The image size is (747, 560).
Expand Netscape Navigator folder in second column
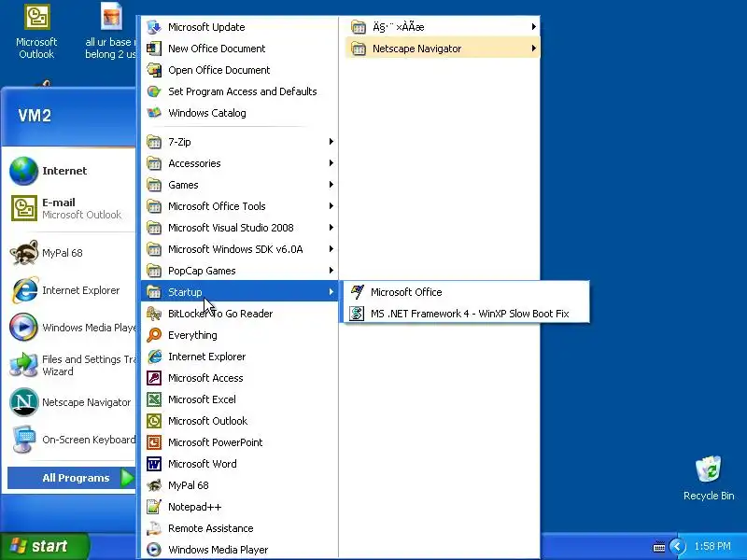click(443, 49)
